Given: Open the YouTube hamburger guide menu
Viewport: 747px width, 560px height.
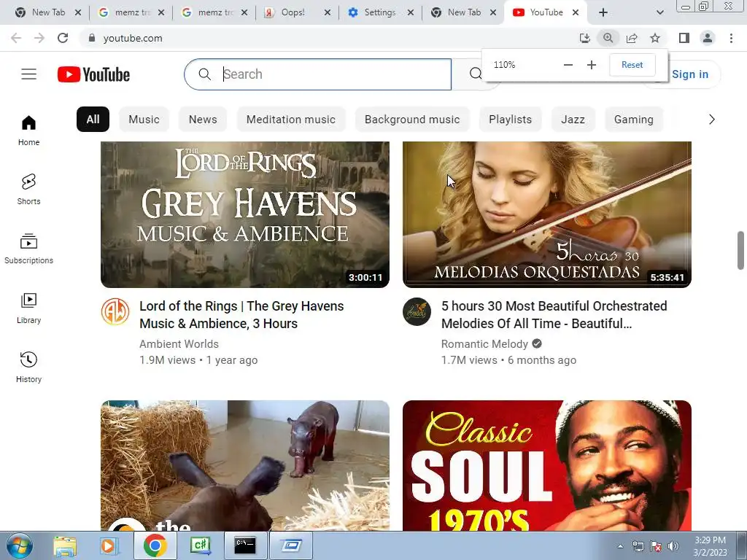Looking at the screenshot, I should coord(28,74).
